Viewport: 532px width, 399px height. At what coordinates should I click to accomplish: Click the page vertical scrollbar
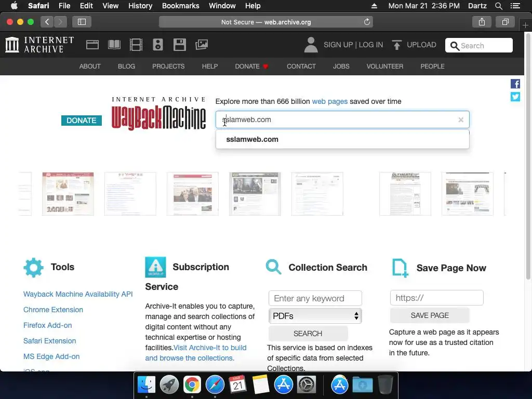click(x=528, y=156)
